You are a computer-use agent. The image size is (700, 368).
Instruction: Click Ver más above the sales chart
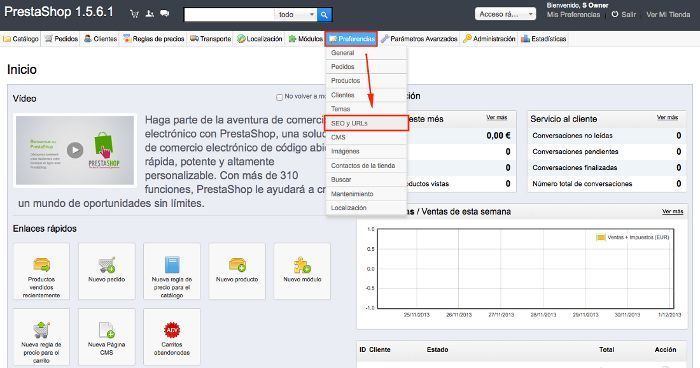(672, 211)
